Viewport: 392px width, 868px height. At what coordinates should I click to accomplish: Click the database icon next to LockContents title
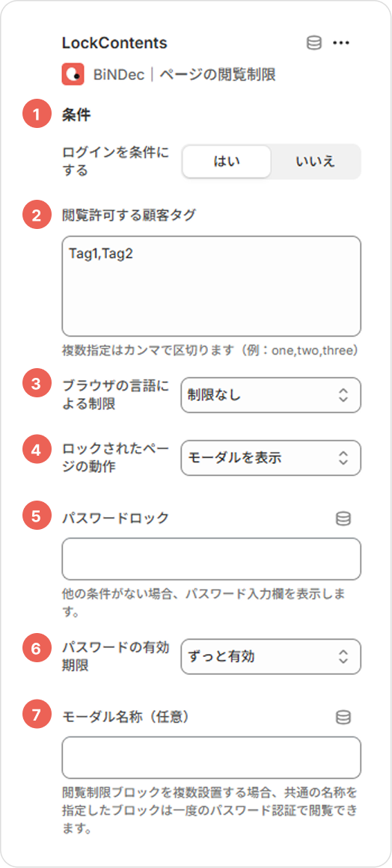pyautogui.click(x=314, y=43)
